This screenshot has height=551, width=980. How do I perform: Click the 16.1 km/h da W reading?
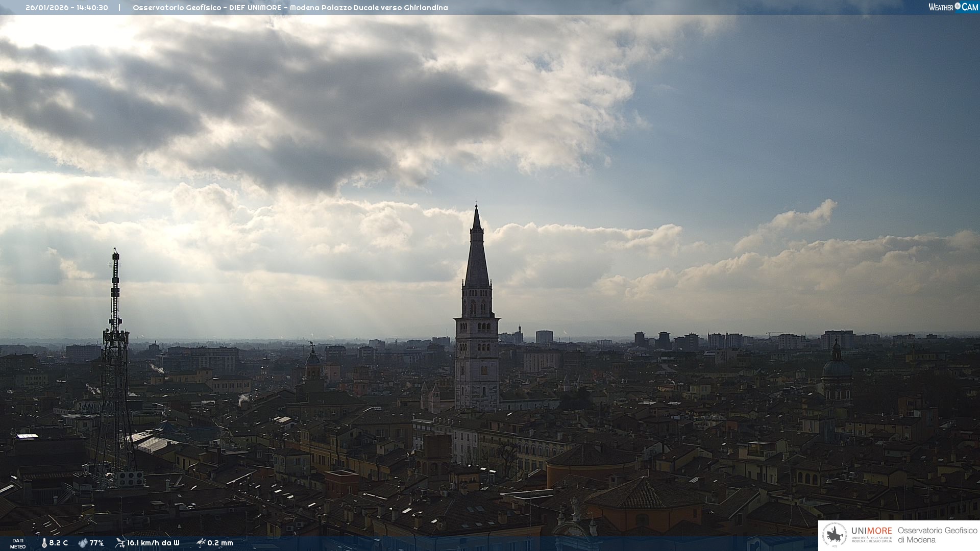pyautogui.click(x=153, y=543)
